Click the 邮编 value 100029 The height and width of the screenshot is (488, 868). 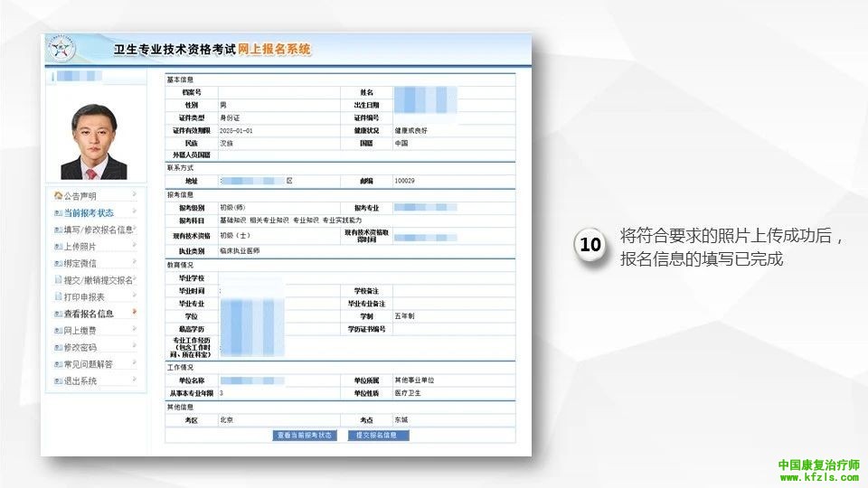pyautogui.click(x=404, y=181)
